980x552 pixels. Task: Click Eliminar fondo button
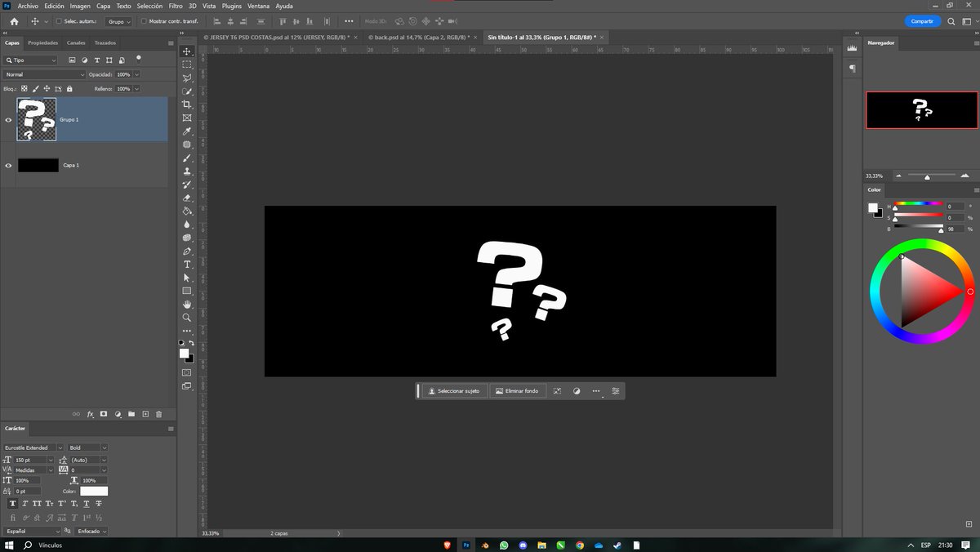[x=517, y=391]
